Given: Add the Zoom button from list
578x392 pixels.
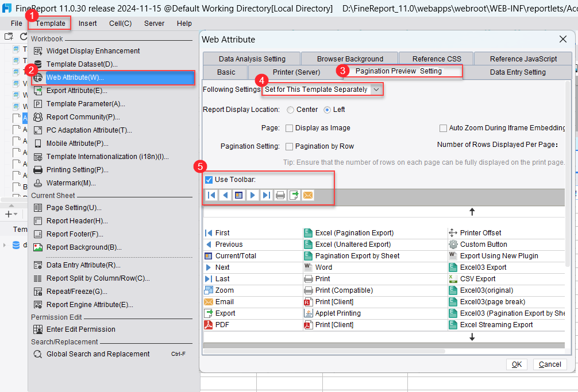Looking at the screenshot, I should [x=219, y=290].
